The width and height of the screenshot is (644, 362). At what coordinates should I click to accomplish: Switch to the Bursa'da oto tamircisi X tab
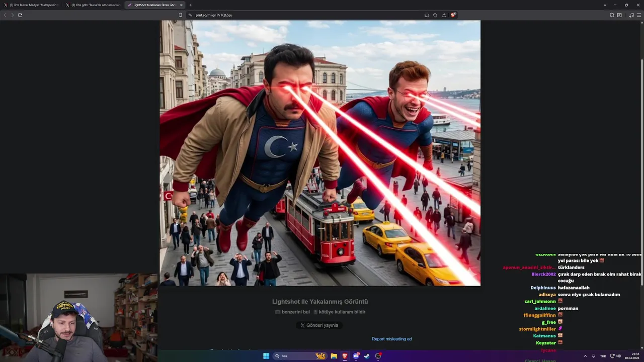pos(93,5)
